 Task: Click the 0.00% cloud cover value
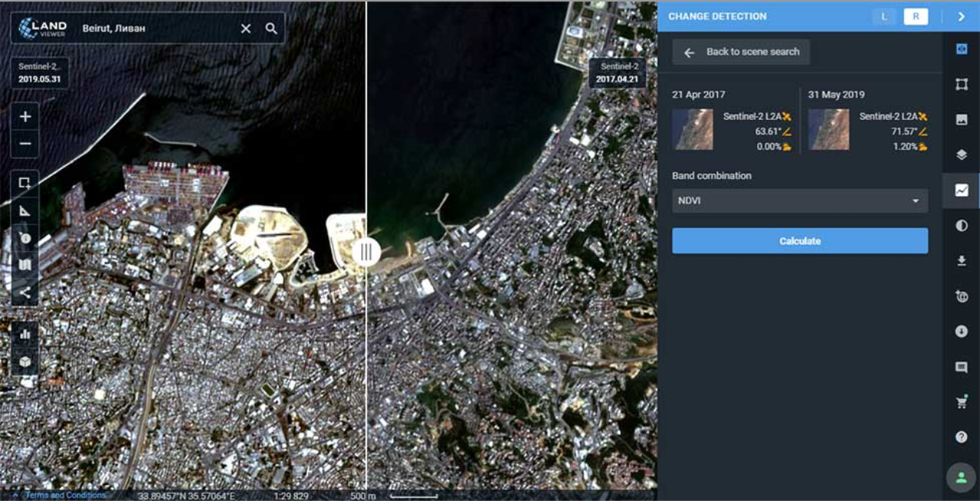point(769,147)
